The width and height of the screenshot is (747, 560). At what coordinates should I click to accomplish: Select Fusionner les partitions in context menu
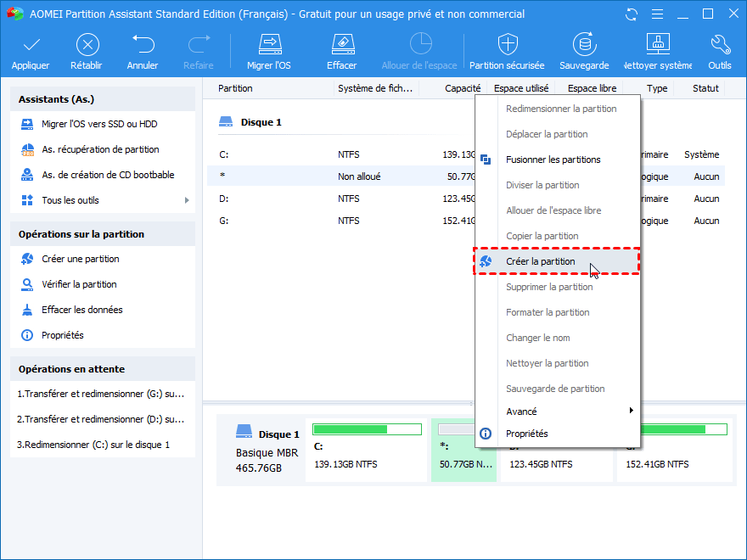[558, 160]
